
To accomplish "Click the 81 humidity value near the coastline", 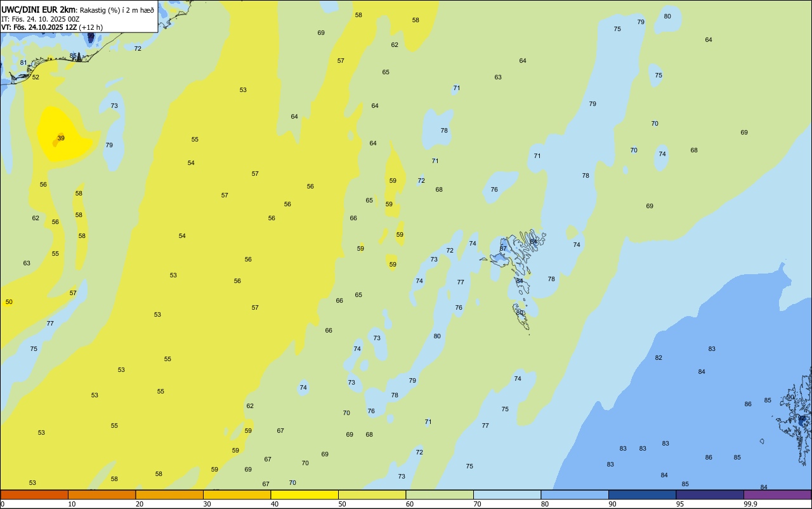I will click(x=23, y=62).
